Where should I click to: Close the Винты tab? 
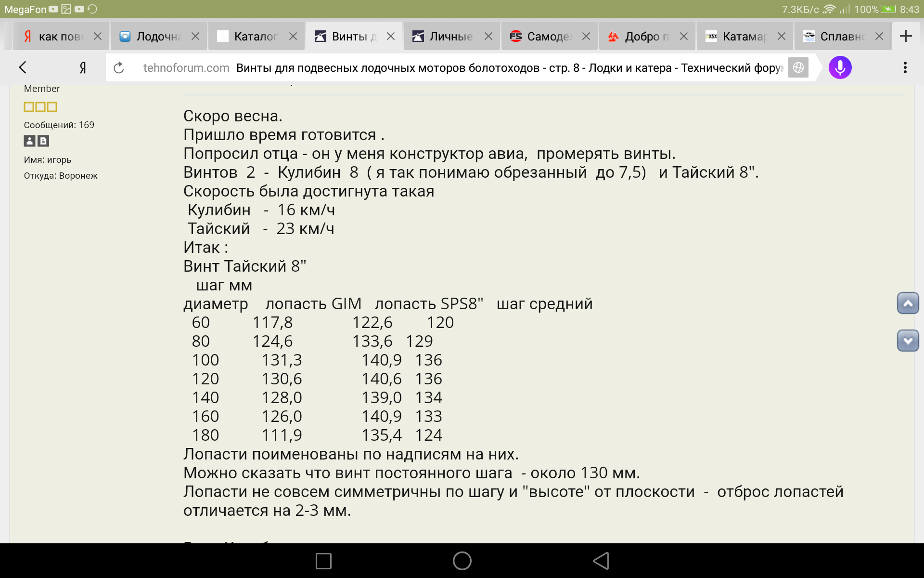(x=391, y=37)
